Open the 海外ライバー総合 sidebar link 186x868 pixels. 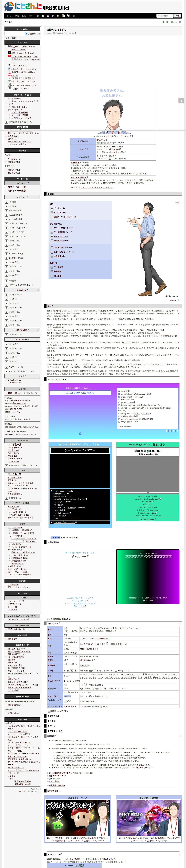click(17, 191)
